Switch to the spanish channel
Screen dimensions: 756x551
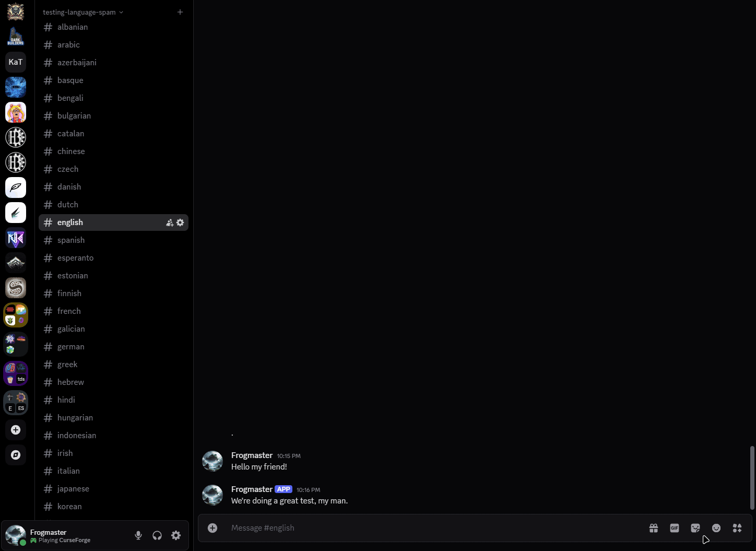[x=71, y=240]
